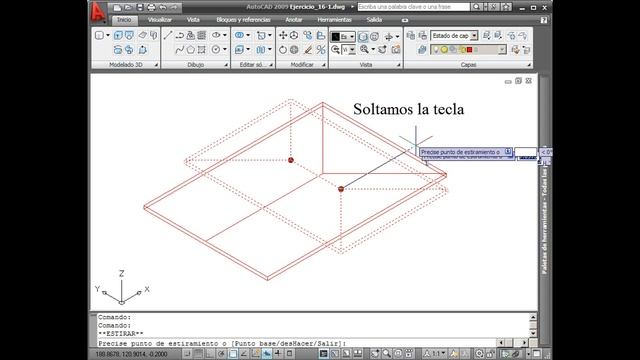
Task: Click the Plot/print icon in quick access
Action: point(151,7)
